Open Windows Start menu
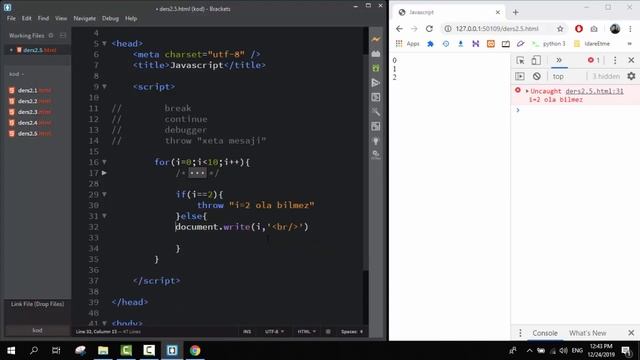The height and width of the screenshot is (360, 640). [x=11, y=351]
